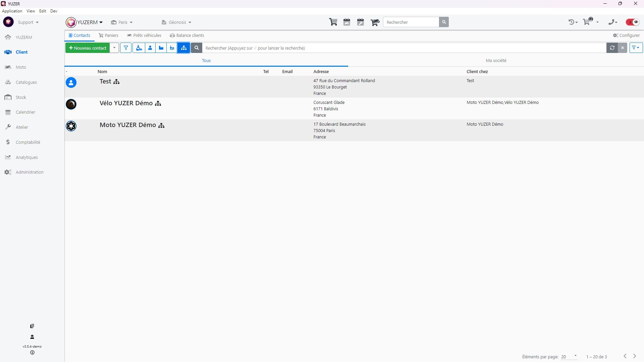Image resolution: width=644 pixels, height=362 pixels.
Task: Click the info icon below version number
Action: point(32,353)
